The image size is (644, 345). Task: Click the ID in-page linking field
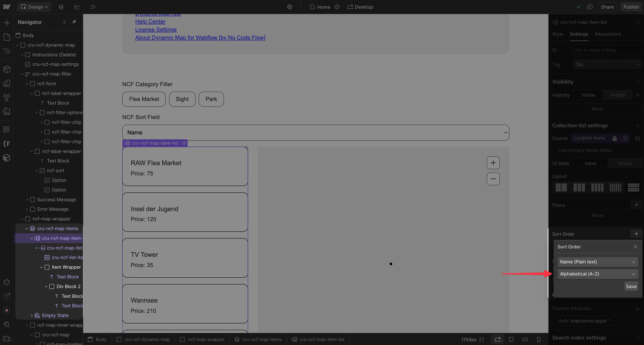click(x=607, y=50)
